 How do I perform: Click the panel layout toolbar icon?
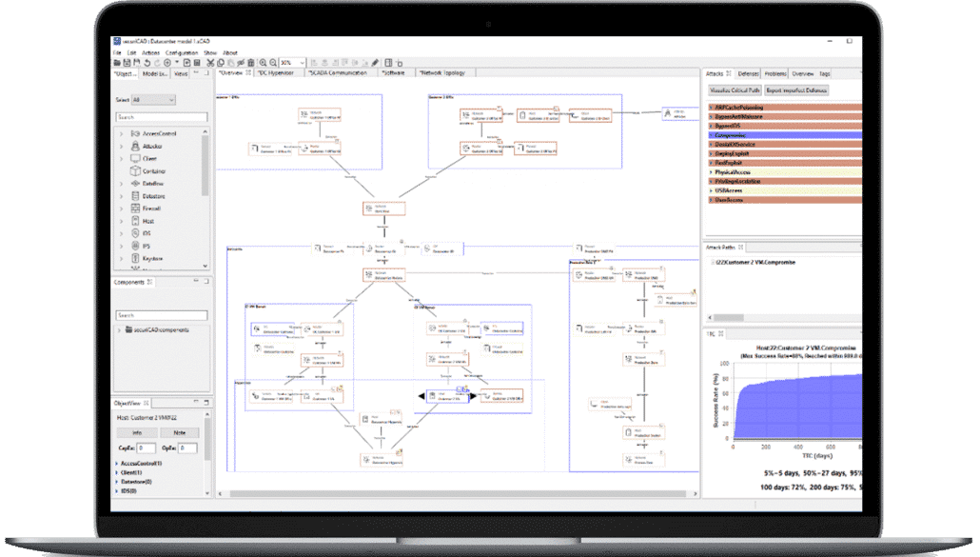pyautogui.click(x=388, y=63)
